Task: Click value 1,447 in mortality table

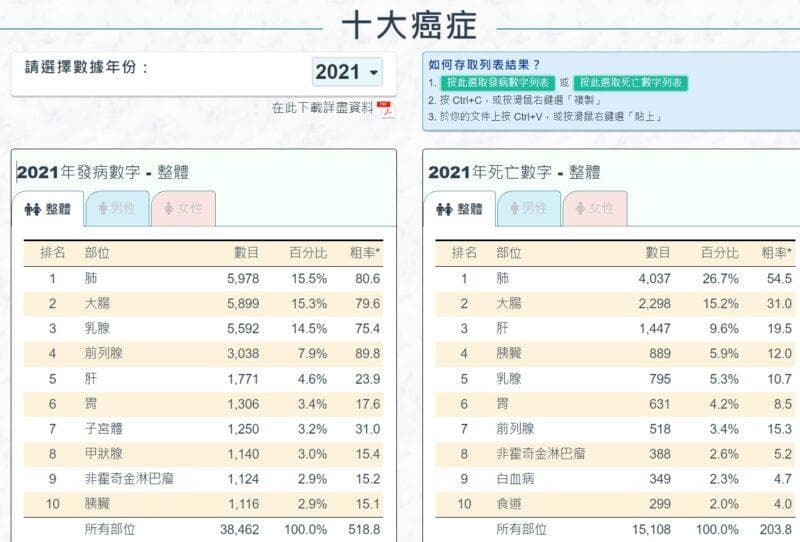Action: tap(655, 329)
